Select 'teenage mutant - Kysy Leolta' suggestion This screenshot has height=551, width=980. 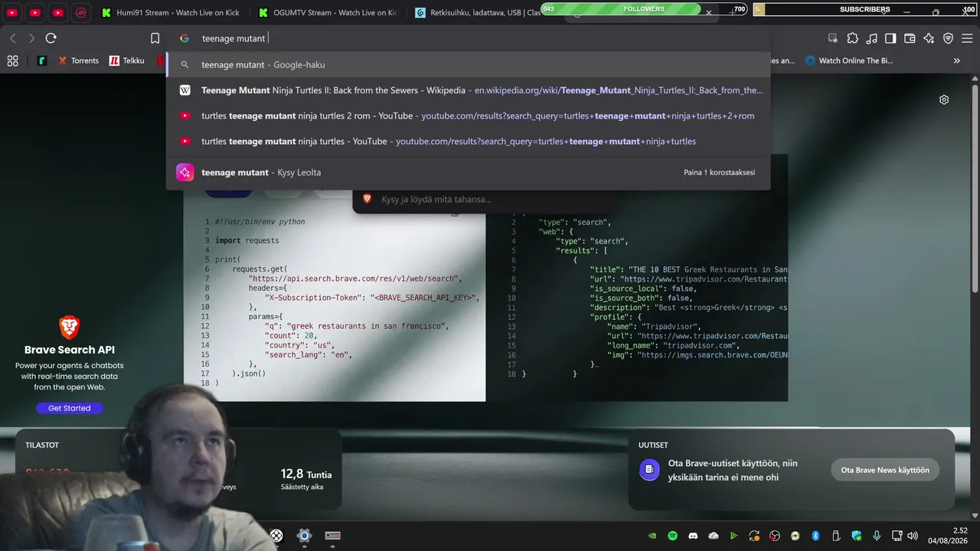[468, 172]
